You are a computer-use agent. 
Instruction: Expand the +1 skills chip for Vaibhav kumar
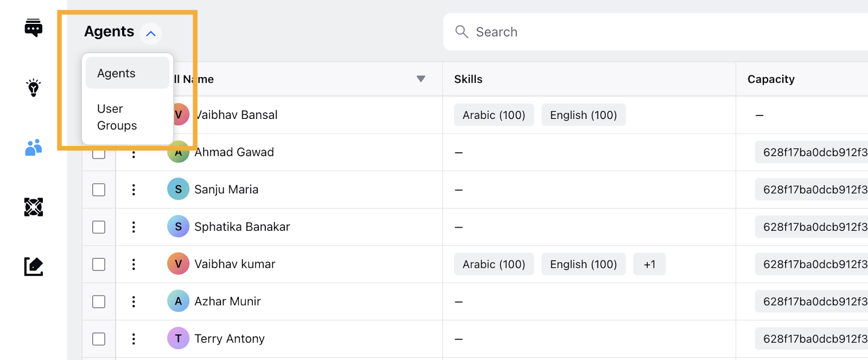click(x=649, y=264)
